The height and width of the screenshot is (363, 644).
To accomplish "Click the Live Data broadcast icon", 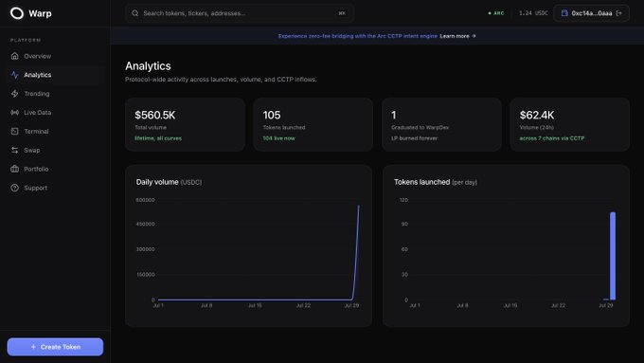I will click(15, 112).
